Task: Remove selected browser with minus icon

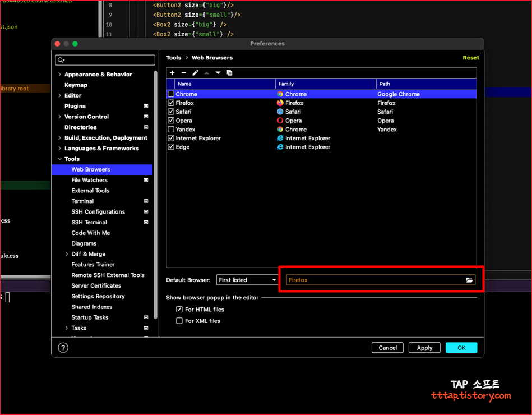Action: pos(183,72)
